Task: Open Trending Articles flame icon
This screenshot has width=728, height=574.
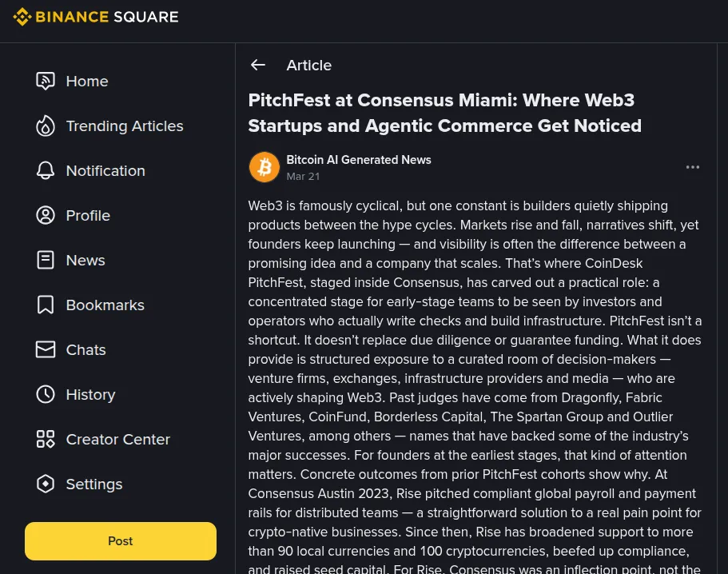Action: pos(46,126)
